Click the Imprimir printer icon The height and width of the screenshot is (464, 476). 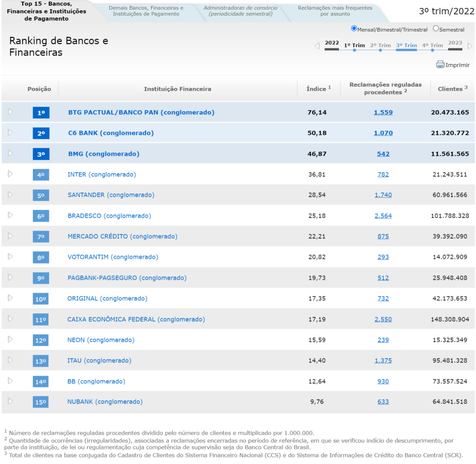(440, 65)
